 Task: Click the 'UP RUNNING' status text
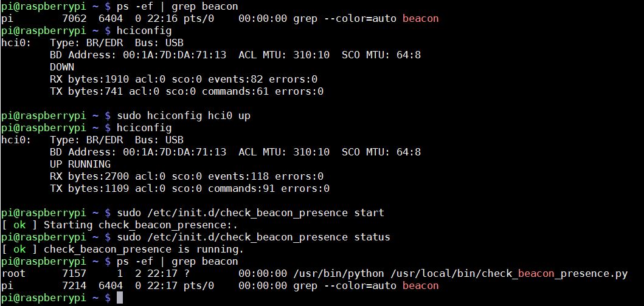[x=80, y=165]
